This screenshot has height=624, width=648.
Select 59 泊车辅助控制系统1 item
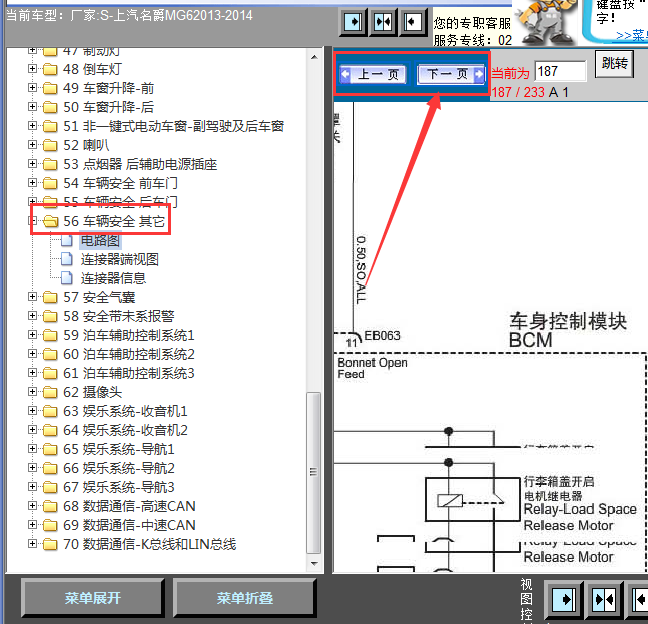129,335
